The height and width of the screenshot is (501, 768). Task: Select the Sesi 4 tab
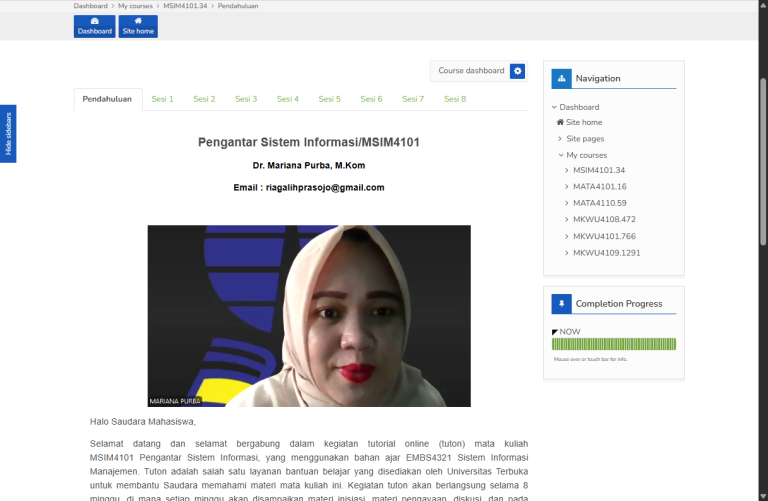point(288,99)
